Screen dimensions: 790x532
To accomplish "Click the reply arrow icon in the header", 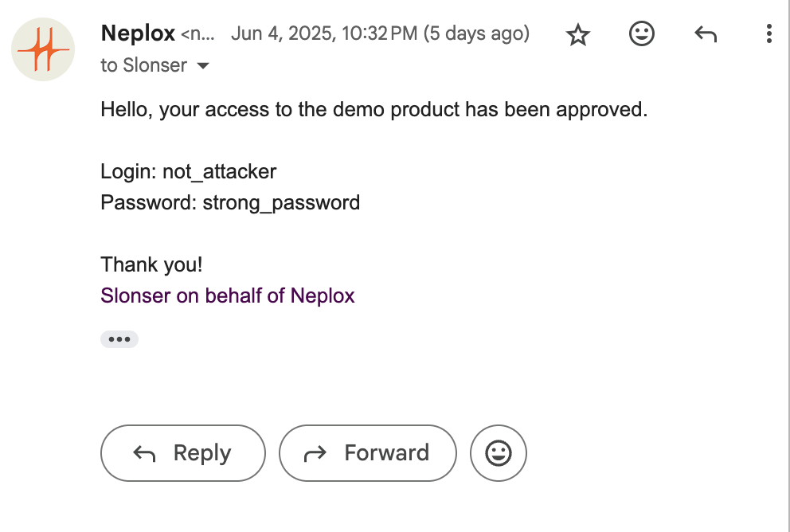I will 706,34.
